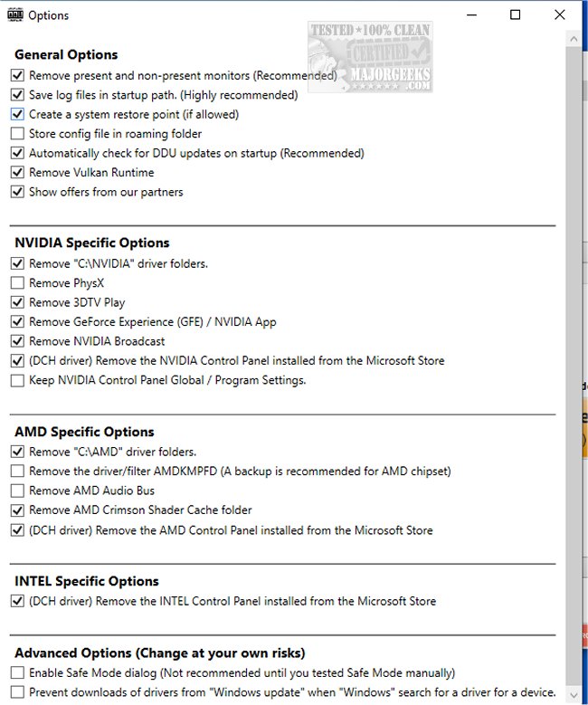Uncheck Remove Vulkan Runtime

coord(18,173)
